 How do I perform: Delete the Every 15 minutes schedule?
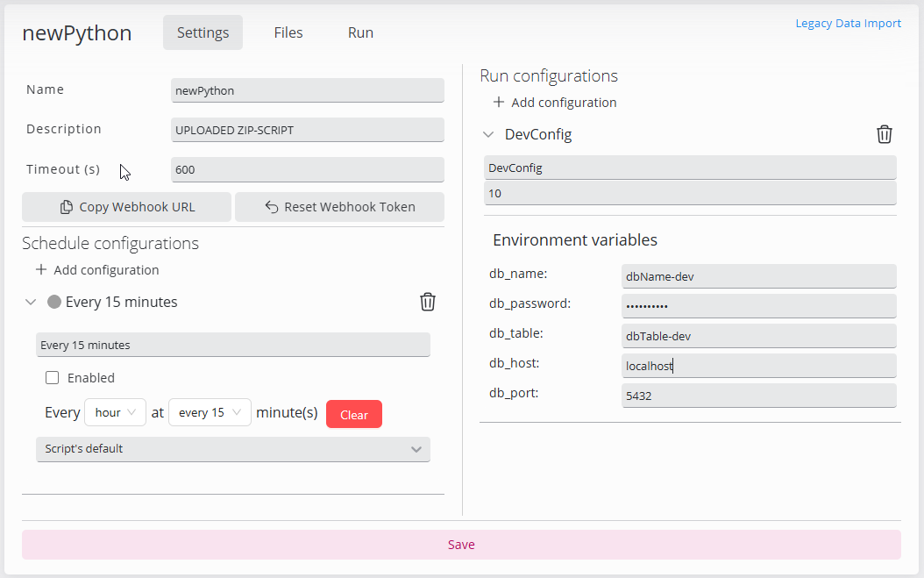428,302
